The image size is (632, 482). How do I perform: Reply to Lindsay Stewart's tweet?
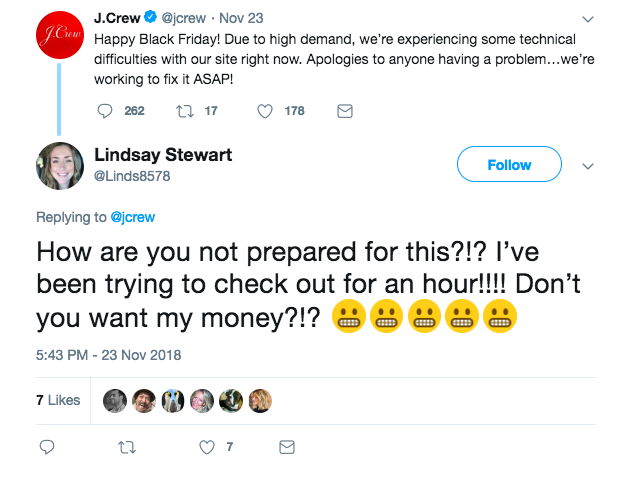47,447
